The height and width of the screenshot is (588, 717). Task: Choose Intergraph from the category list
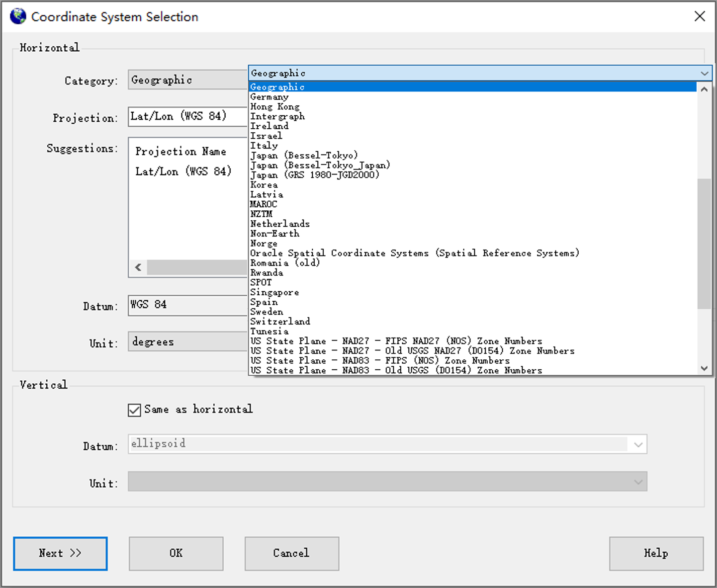472,116
